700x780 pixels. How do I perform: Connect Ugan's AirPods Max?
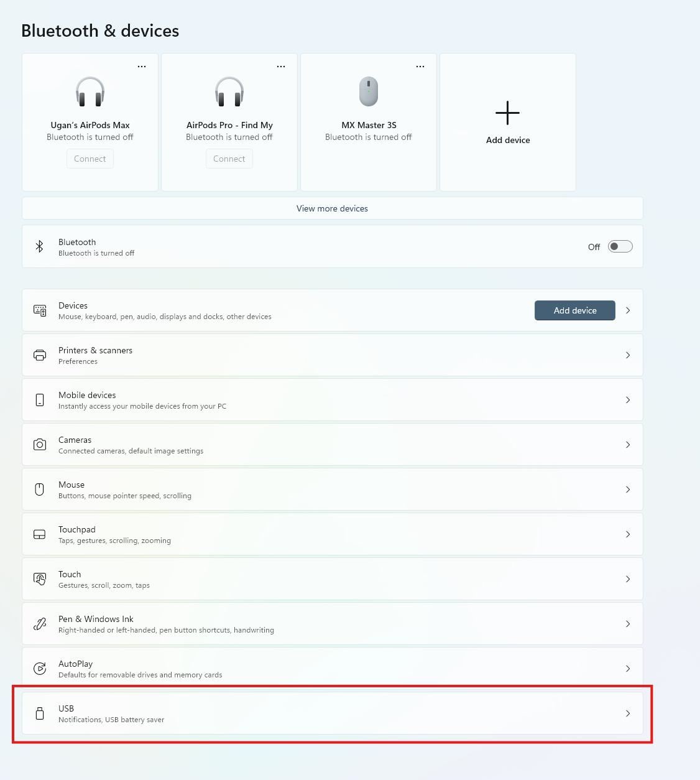coord(90,159)
